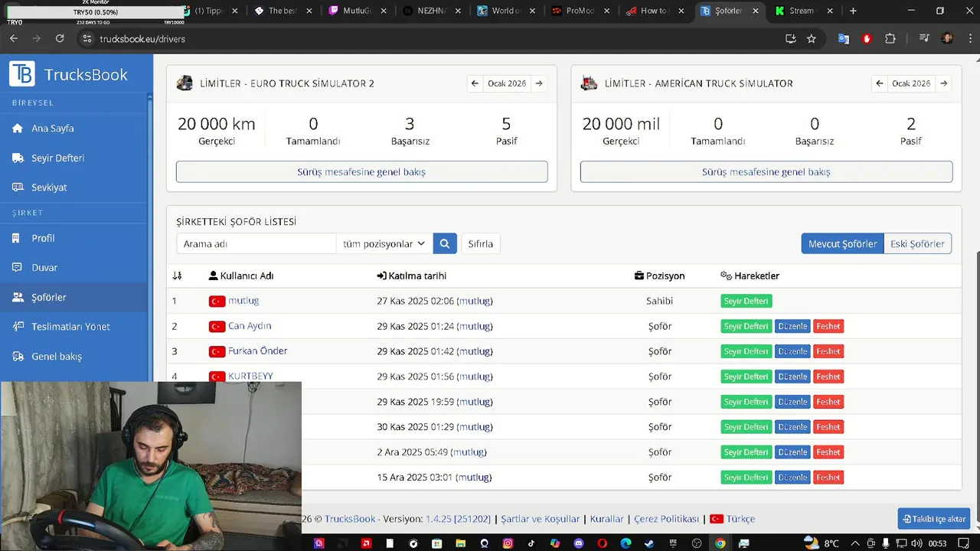This screenshot has height=551, width=980.
Task: Go to previous month in ATS limits
Action: pyautogui.click(x=879, y=83)
